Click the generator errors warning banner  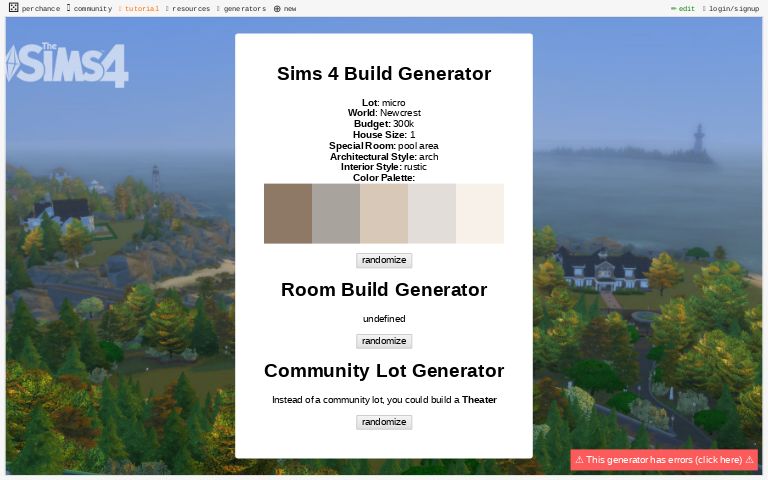[664, 460]
